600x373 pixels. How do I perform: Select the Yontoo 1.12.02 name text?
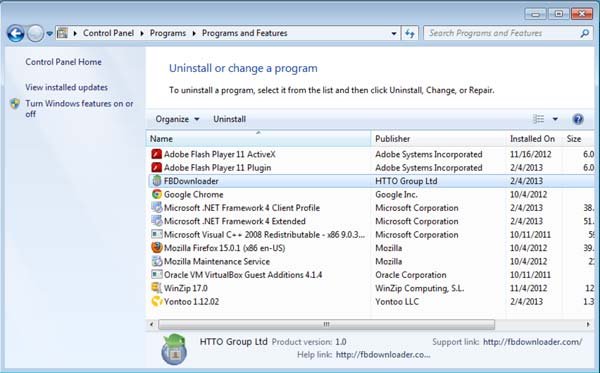(192, 301)
